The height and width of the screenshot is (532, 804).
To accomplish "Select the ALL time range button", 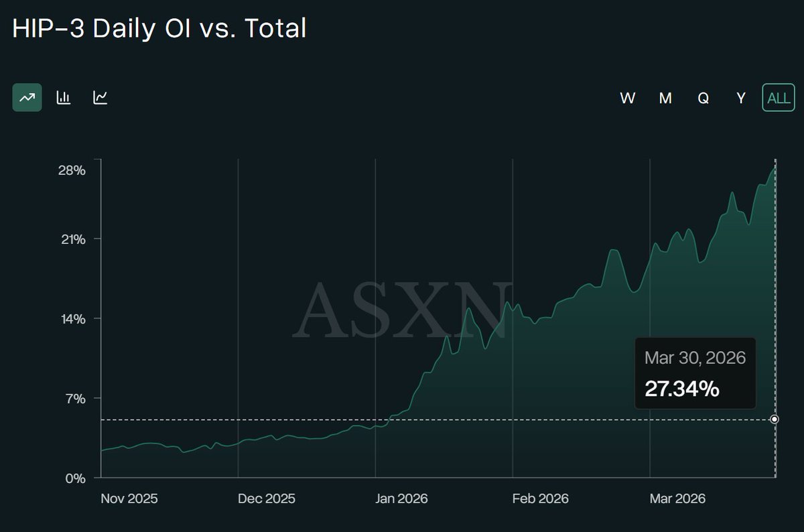I will coord(779,98).
